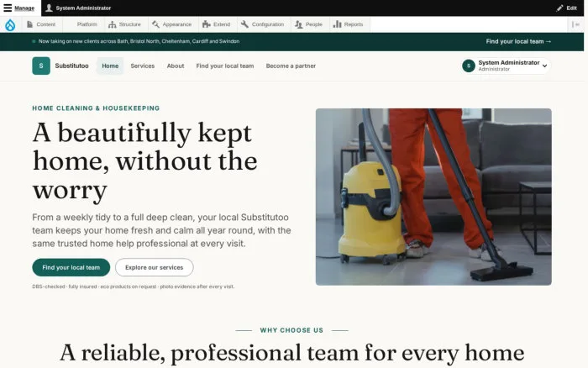Image resolution: width=588 pixels, height=368 pixels.
Task: Expand the System Administrator account chevron
Action: pos(544,66)
